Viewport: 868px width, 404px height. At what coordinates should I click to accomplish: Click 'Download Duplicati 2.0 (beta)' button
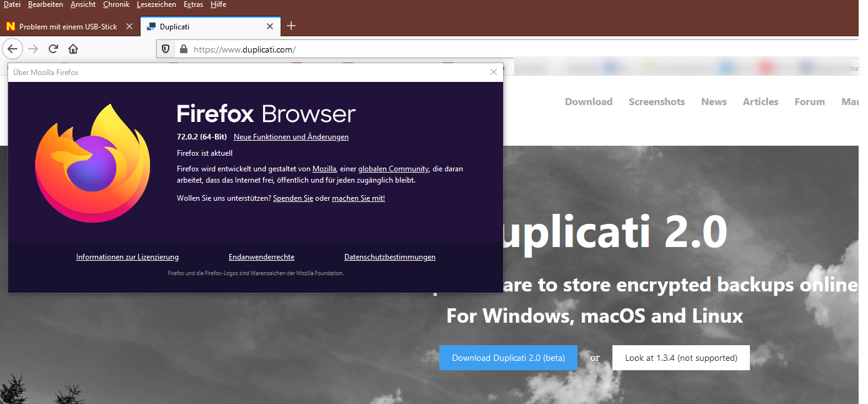point(508,358)
